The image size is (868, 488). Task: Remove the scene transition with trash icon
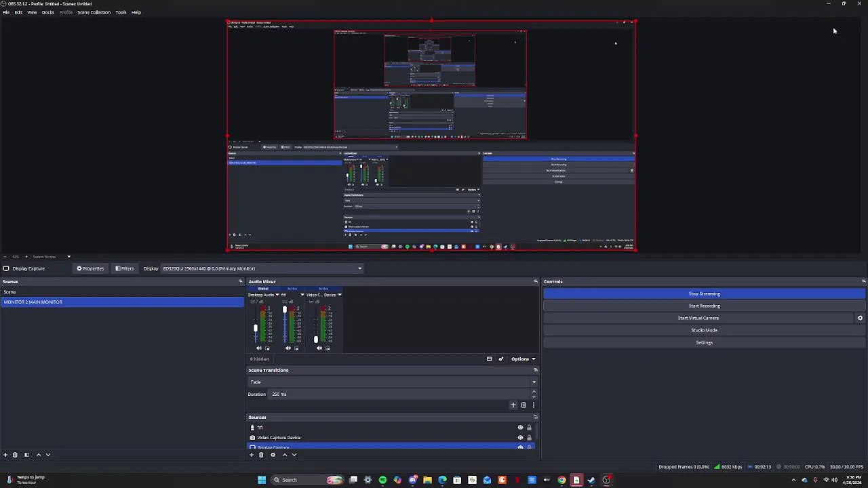[524, 405]
